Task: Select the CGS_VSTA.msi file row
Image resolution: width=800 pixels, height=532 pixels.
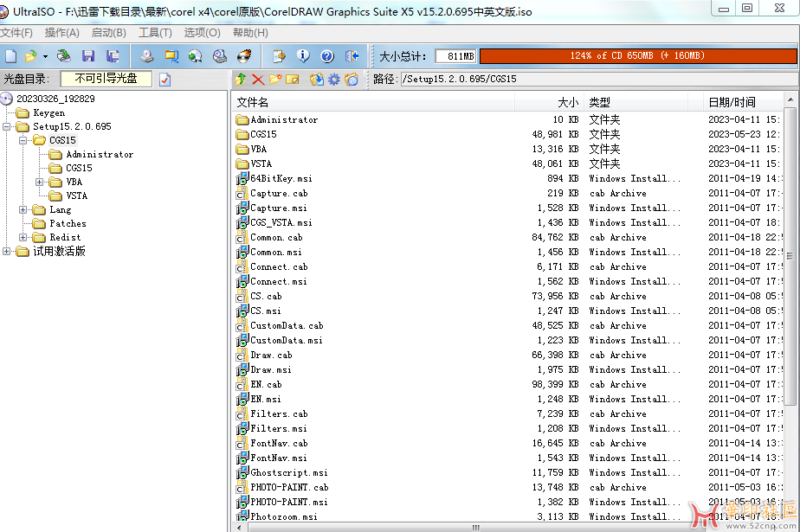Action: coord(509,222)
